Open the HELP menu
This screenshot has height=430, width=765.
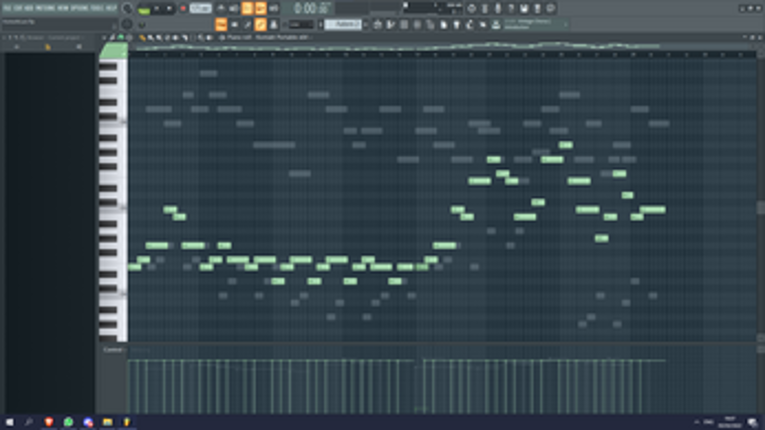(111, 8)
